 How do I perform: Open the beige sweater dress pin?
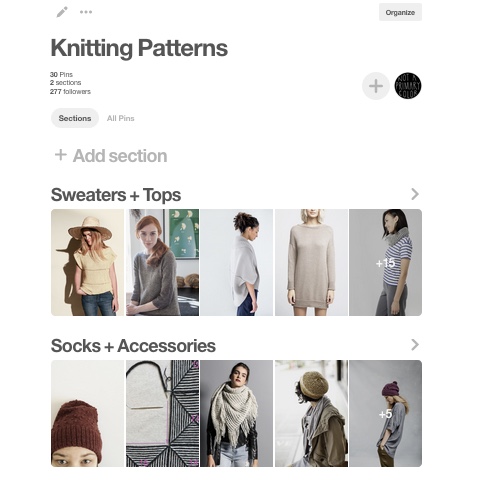311,262
